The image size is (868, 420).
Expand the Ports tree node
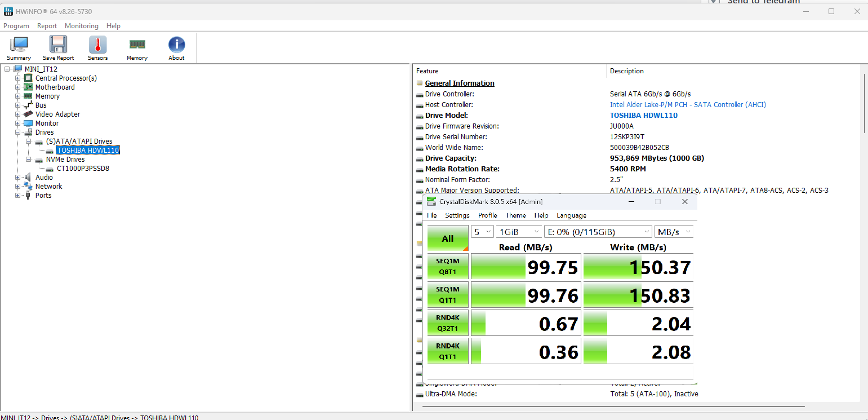point(18,196)
